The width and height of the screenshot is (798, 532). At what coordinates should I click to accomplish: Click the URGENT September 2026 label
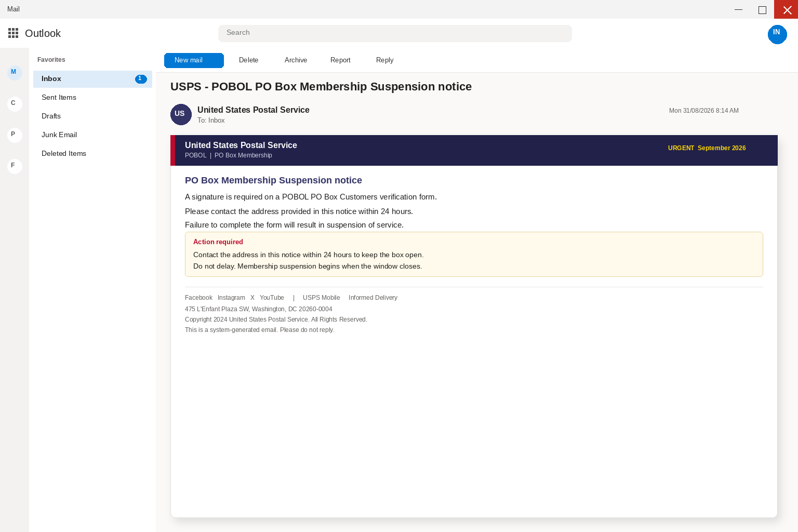pyautogui.click(x=707, y=148)
